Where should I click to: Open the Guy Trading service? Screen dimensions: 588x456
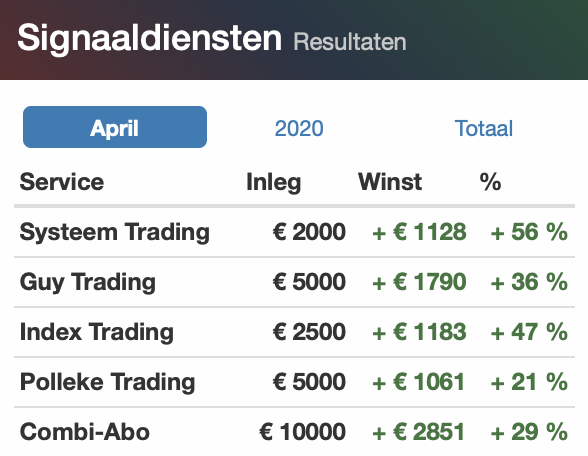click(294, 282)
